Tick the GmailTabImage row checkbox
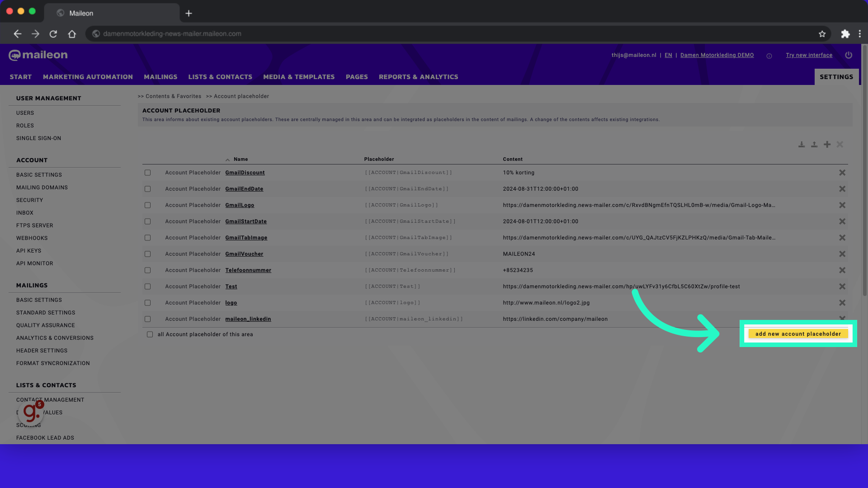 click(147, 238)
